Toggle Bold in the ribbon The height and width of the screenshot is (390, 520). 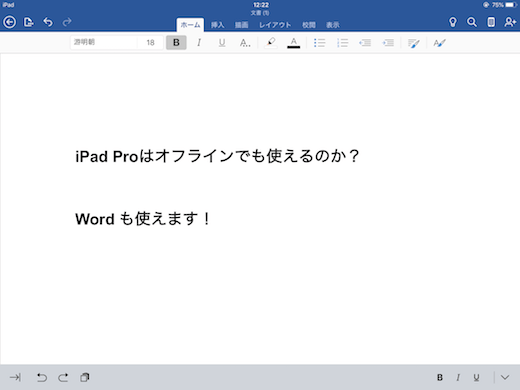pos(176,42)
